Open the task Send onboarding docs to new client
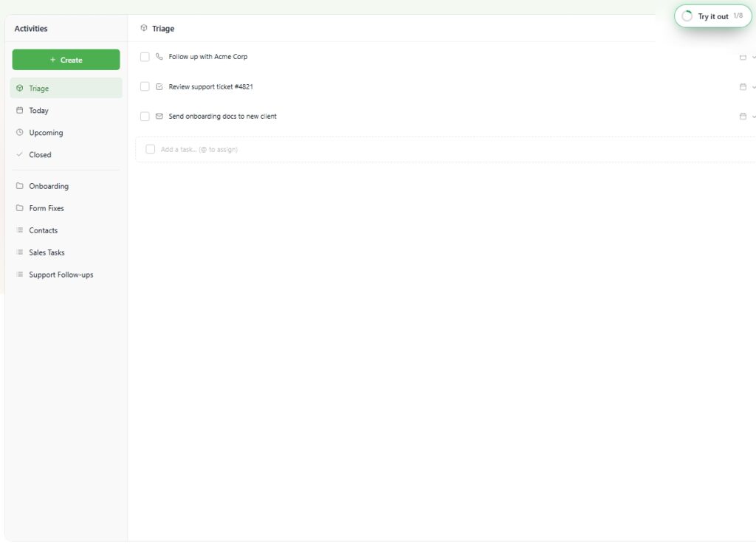This screenshot has width=756, height=544. [x=223, y=116]
